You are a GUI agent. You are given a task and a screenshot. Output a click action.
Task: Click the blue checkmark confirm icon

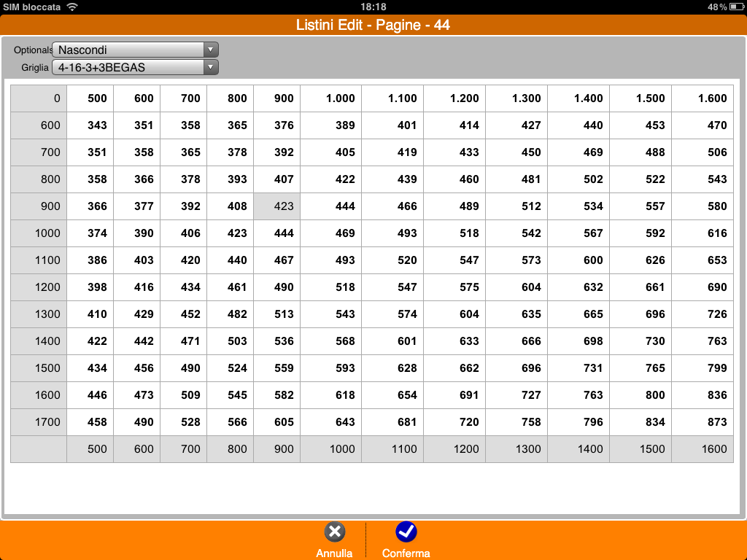point(406,532)
